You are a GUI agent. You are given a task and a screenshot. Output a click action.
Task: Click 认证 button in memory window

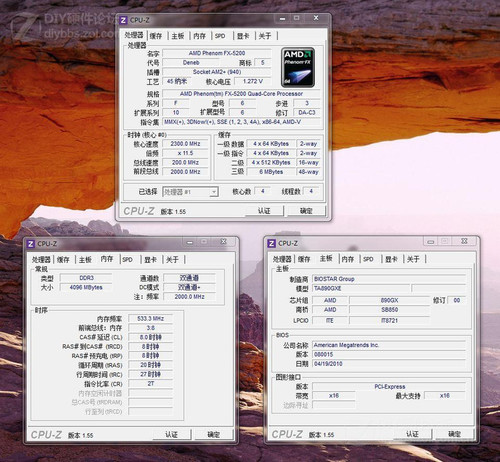tap(172, 434)
